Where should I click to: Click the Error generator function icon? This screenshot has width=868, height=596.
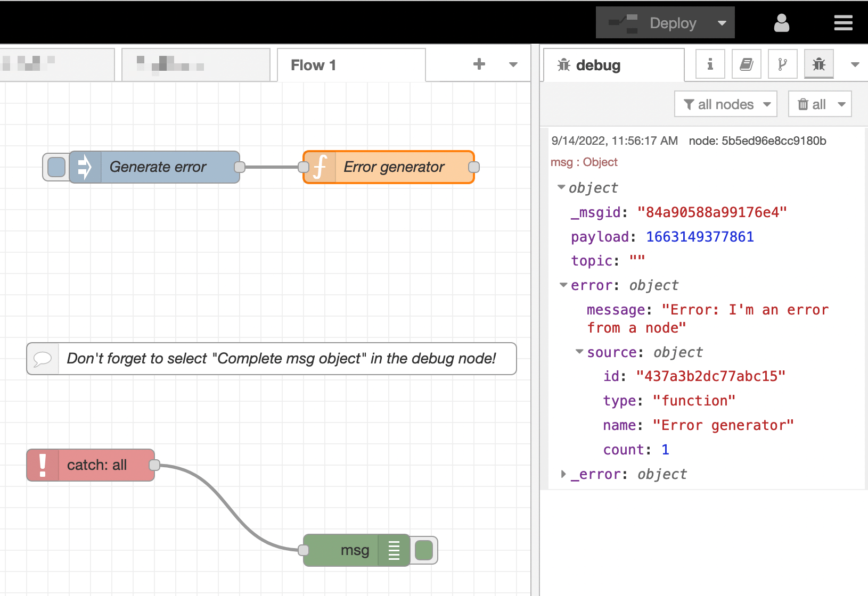320,167
